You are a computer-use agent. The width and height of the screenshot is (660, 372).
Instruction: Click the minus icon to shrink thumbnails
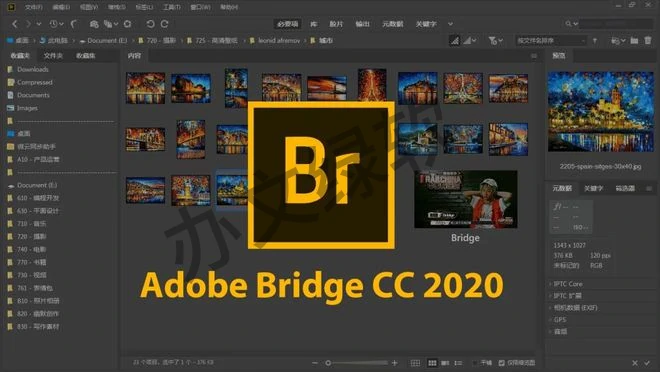tap(315, 363)
